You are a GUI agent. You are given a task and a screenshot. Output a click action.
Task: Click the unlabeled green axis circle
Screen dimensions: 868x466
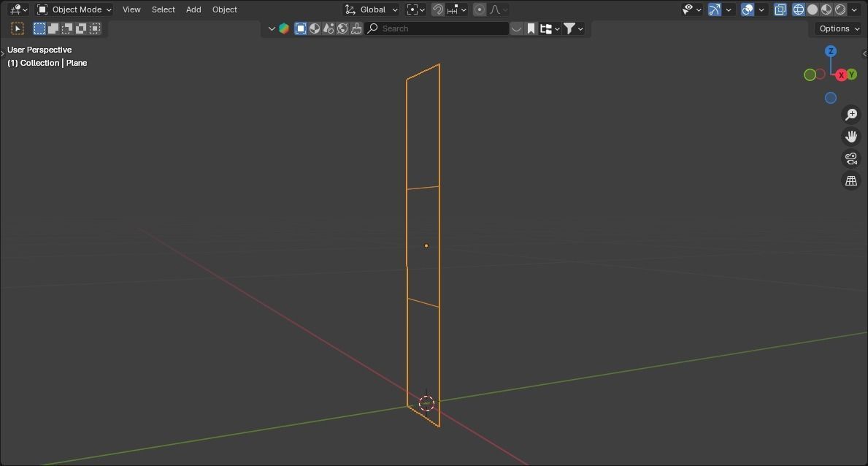coord(810,75)
